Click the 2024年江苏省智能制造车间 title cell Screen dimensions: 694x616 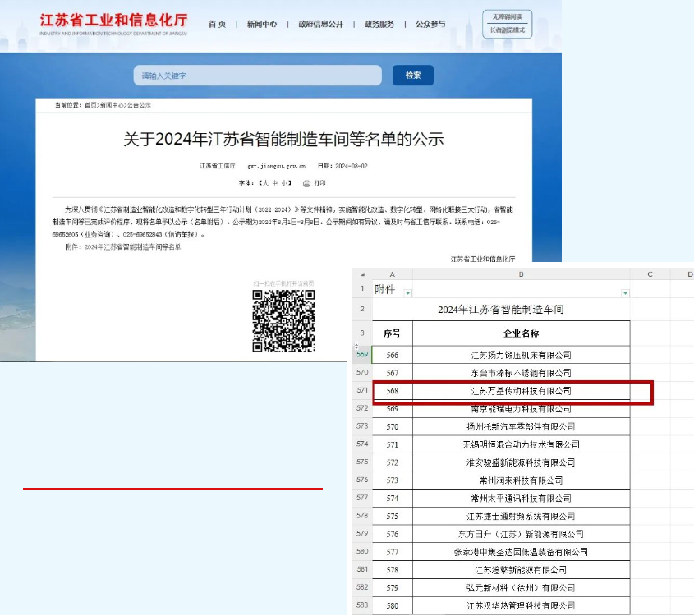pos(501,310)
